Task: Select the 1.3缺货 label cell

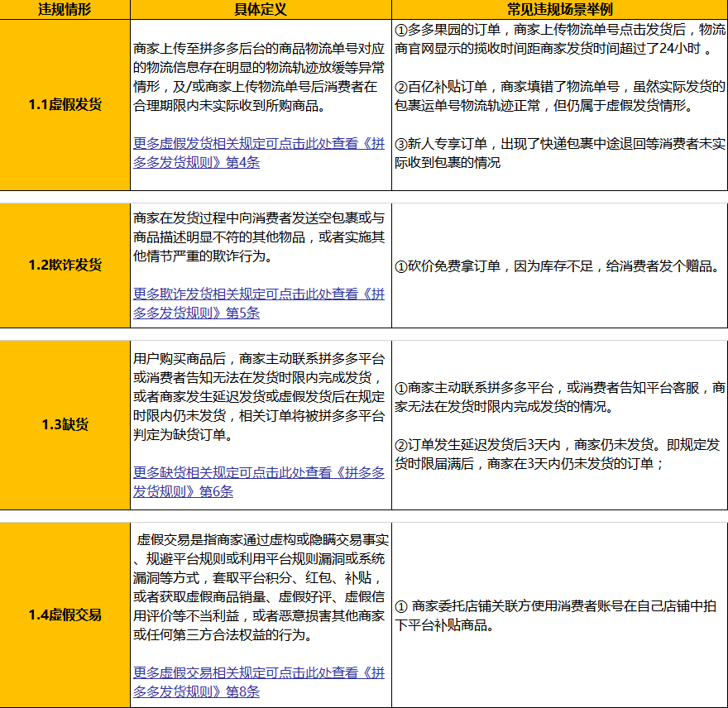Action: click(x=65, y=425)
